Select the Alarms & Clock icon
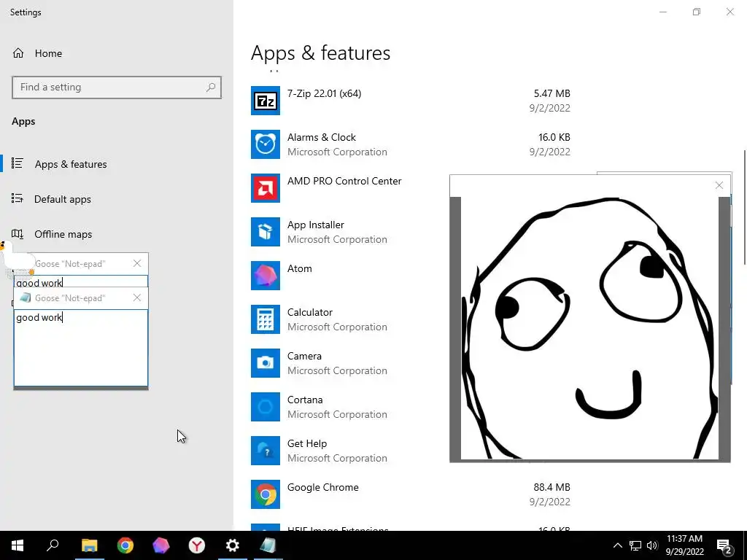 click(x=266, y=144)
